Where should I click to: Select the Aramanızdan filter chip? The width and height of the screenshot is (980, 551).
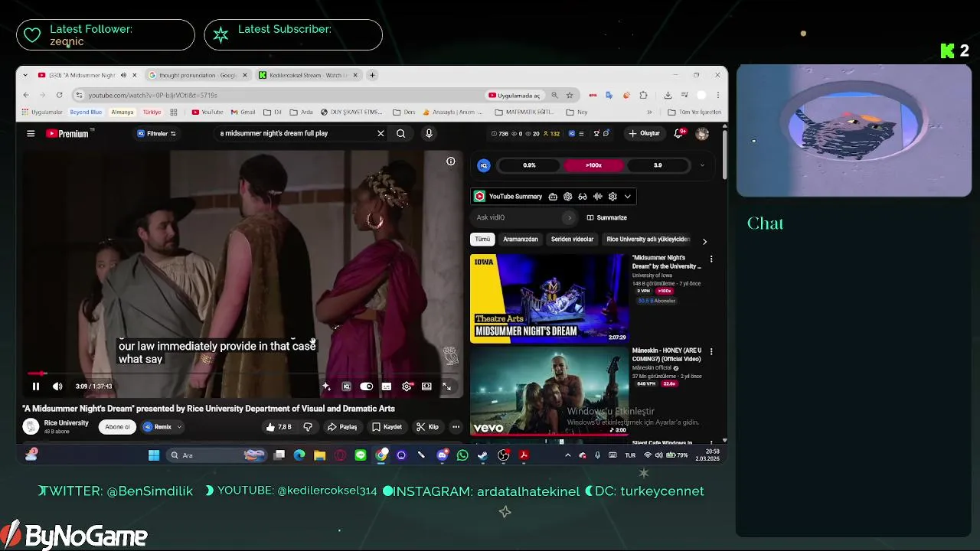(521, 240)
